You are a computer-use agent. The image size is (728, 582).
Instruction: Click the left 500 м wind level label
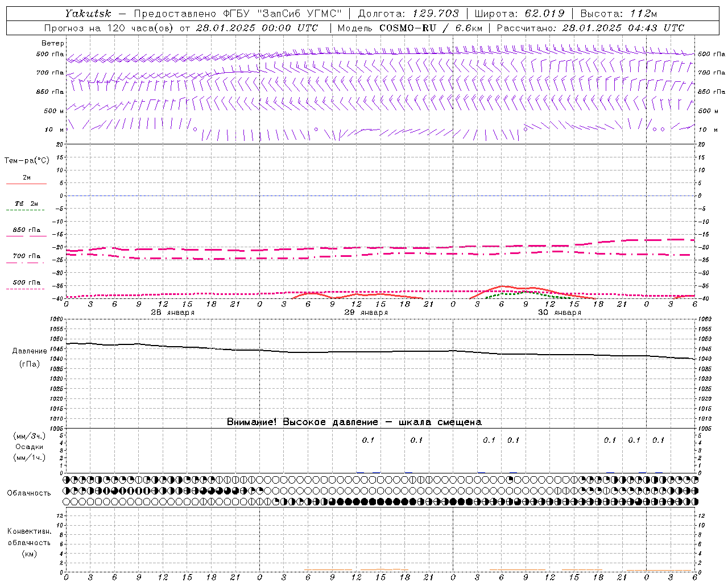55,111
